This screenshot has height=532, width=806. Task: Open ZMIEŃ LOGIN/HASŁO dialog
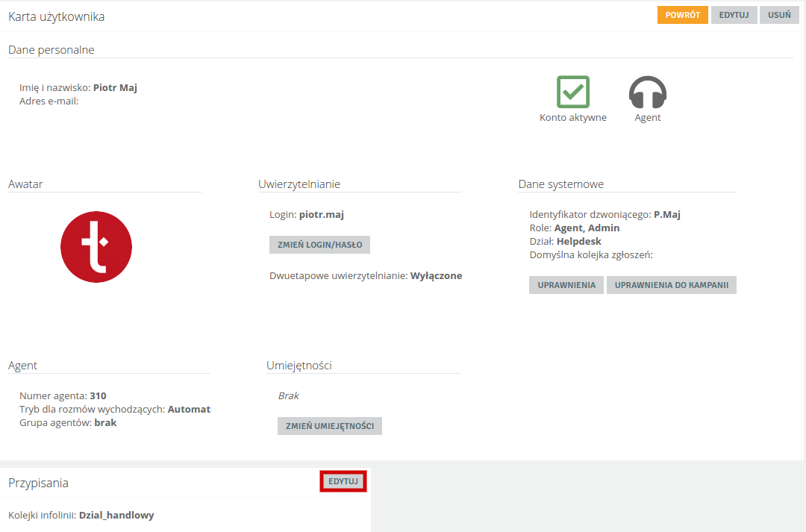319,245
